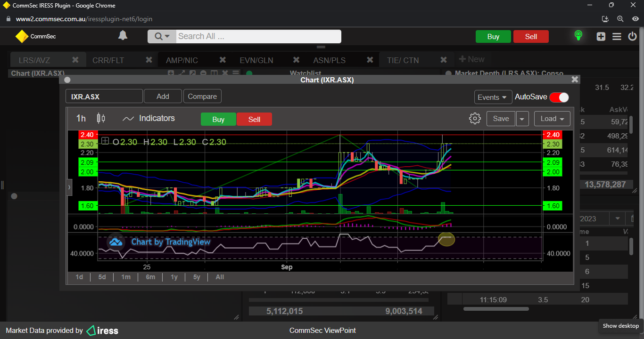
Task: Click the power logout icon
Action: (x=632, y=36)
